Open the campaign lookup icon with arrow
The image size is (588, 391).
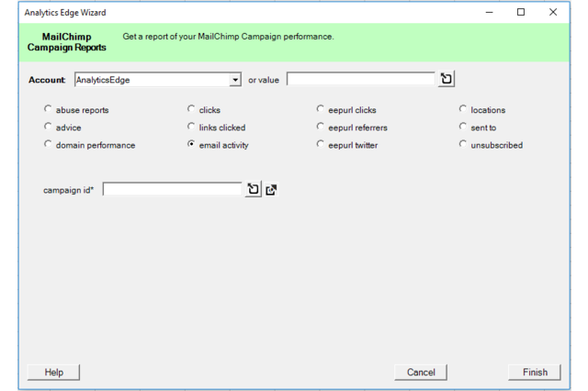(271, 190)
